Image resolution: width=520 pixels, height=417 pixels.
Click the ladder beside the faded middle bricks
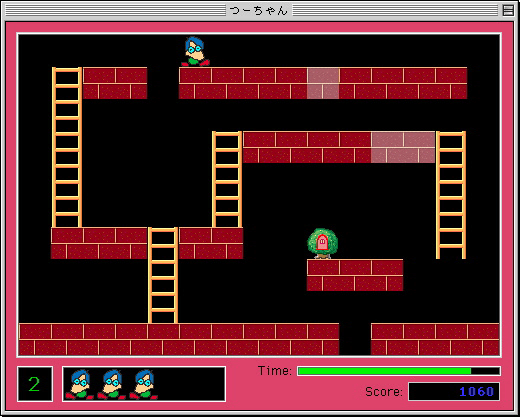pyautogui.click(x=451, y=195)
